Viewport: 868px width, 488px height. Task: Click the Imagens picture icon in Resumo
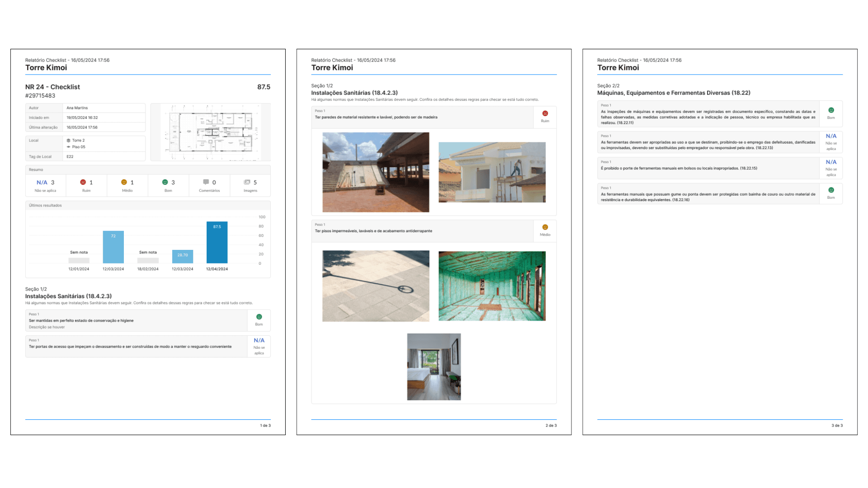point(247,182)
